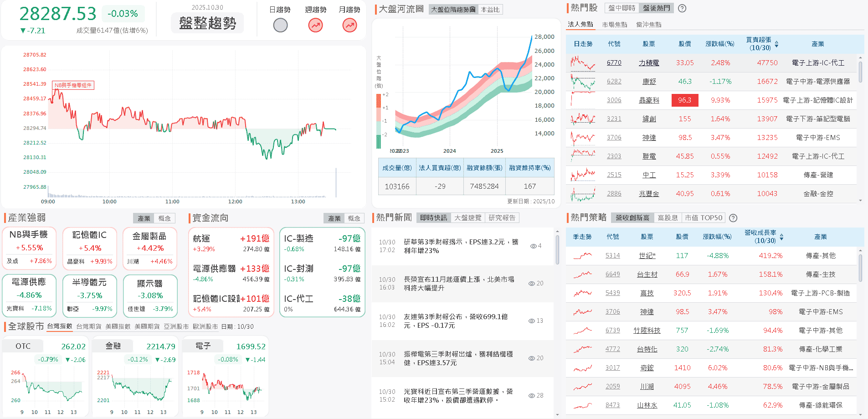
Task: Open the 力積電 stock link
Action: [648, 62]
